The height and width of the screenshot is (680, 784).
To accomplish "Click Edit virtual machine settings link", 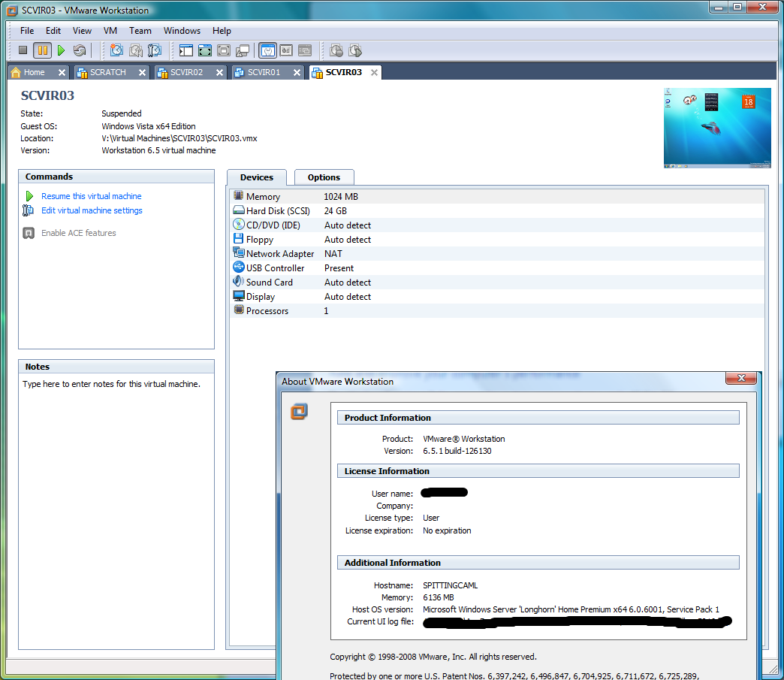I will [x=92, y=210].
